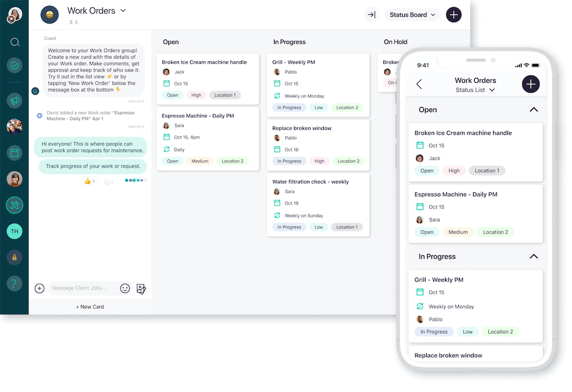Collapse the chat panel with arrow icon

[x=372, y=15]
